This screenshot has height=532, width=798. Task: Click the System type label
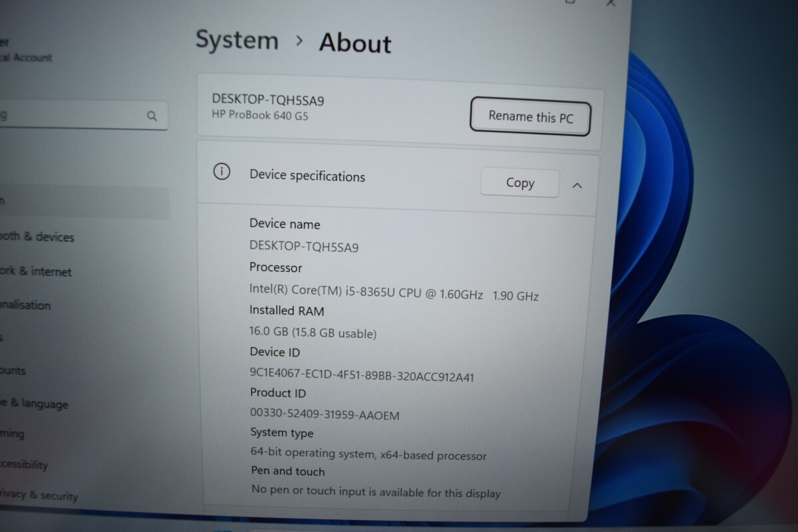tap(282, 432)
